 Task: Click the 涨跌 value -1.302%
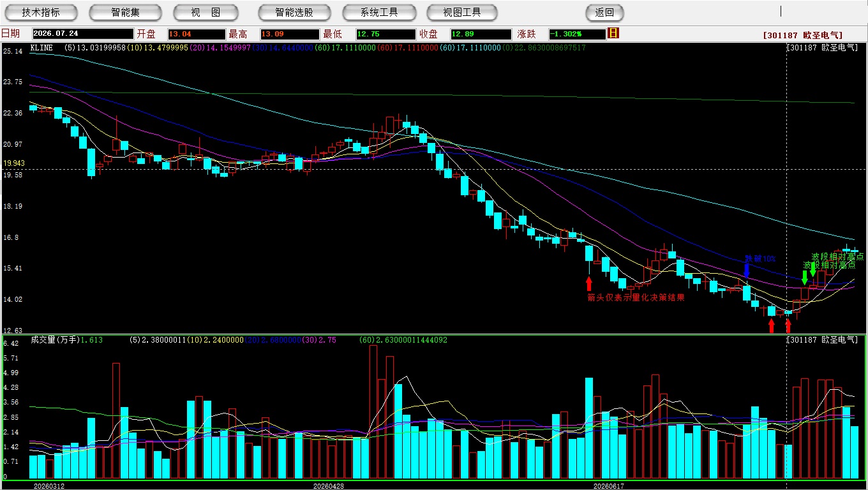tap(577, 34)
